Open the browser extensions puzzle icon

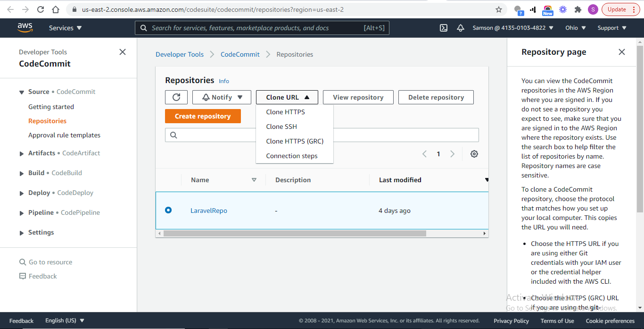(578, 9)
